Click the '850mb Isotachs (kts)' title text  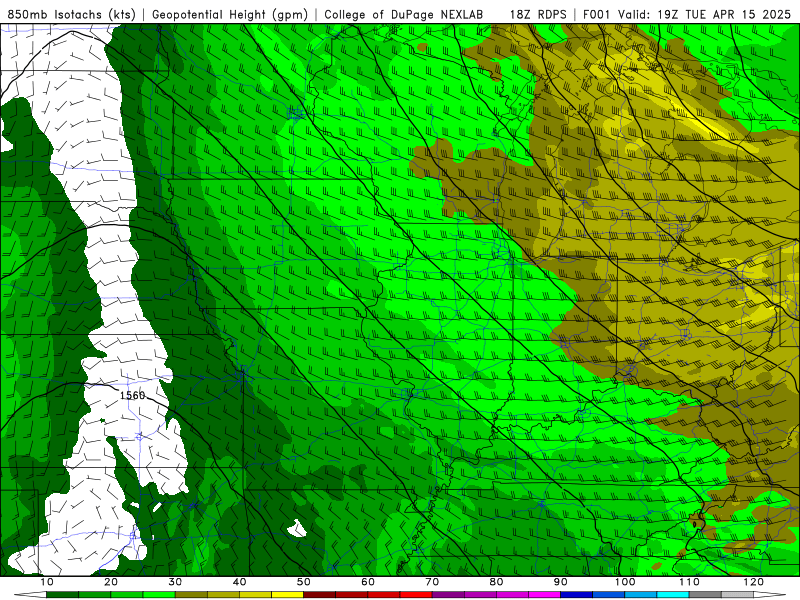(71, 15)
